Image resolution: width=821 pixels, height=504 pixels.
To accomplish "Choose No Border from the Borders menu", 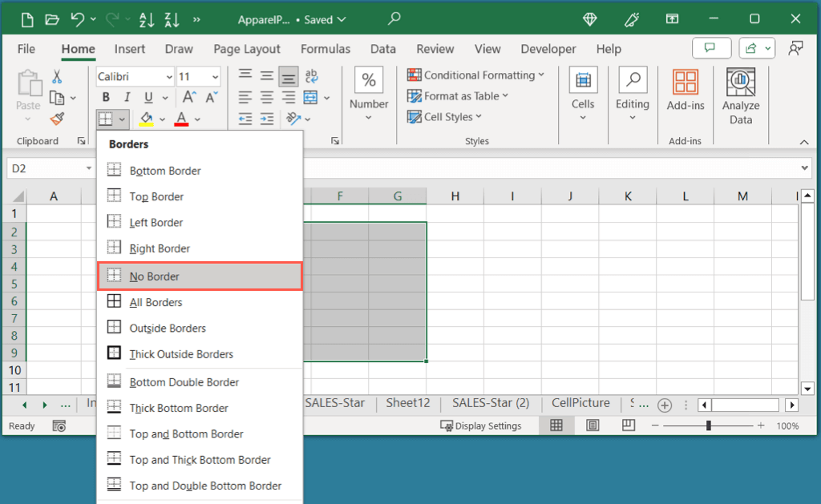I will (x=156, y=276).
